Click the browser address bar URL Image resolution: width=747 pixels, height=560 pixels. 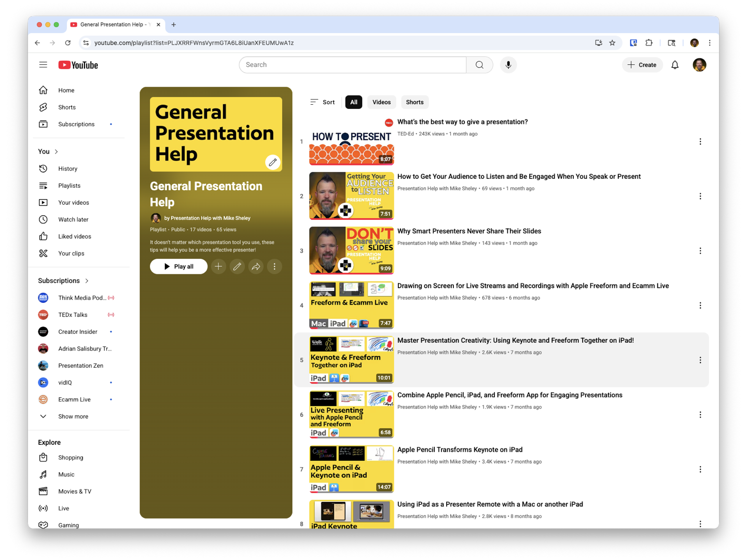tap(194, 43)
